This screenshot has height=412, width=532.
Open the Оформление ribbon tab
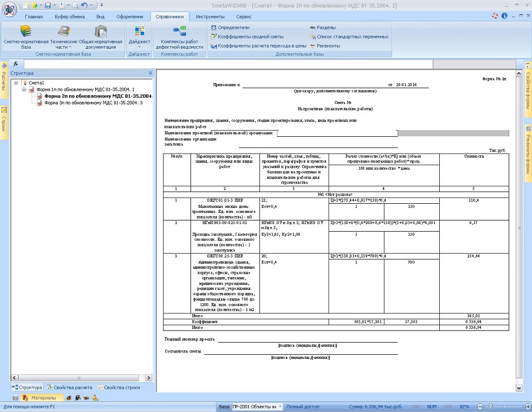tap(130, 17)
